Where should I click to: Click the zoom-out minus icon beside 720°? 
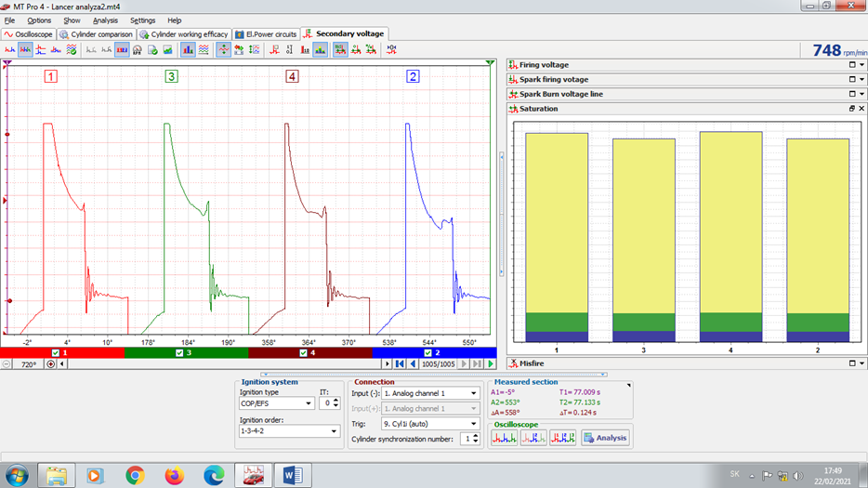[7, 364]
